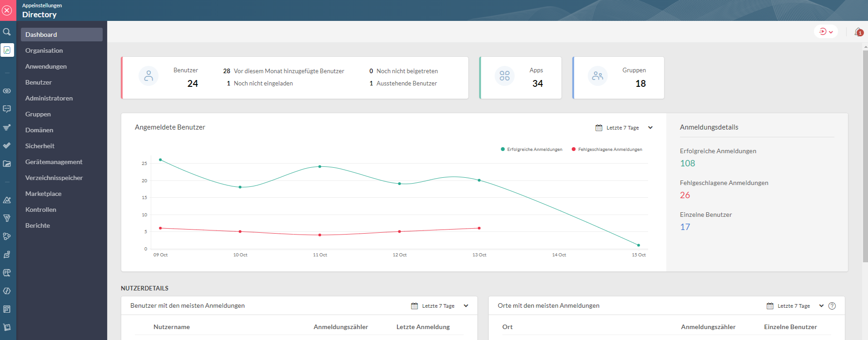Open the Sicherheit menu item
868x340 pixels.
click(40, 146)
